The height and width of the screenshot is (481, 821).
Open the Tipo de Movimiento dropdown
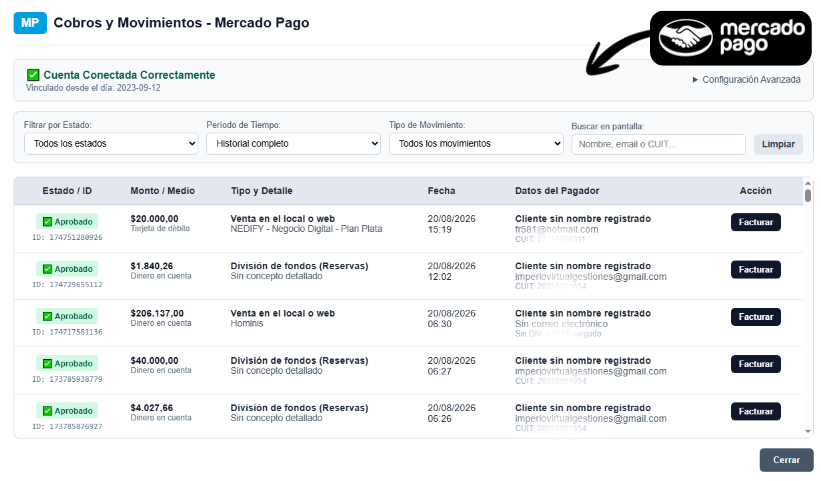click(476, 143)
